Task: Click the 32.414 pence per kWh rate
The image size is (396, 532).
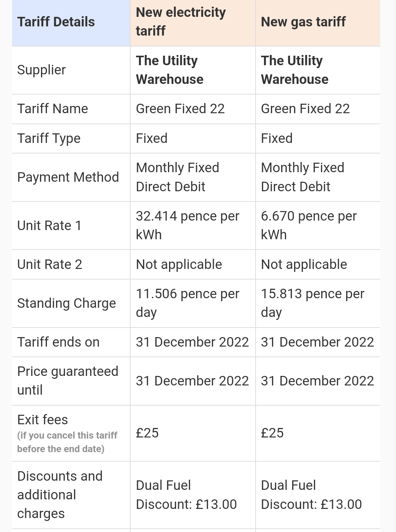Action: [187, 225]
